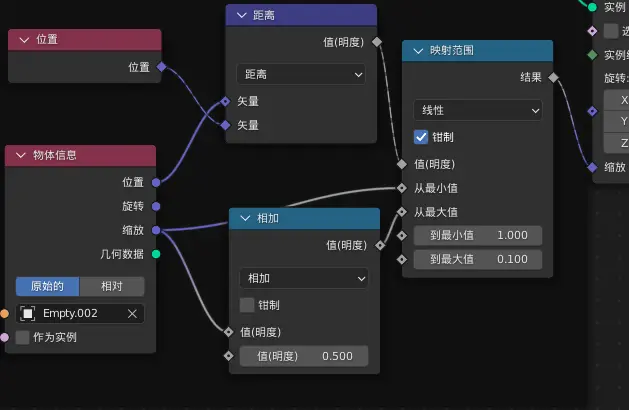
Task: Click the input socket beside the 0.500 field
Action: (229, 356)
